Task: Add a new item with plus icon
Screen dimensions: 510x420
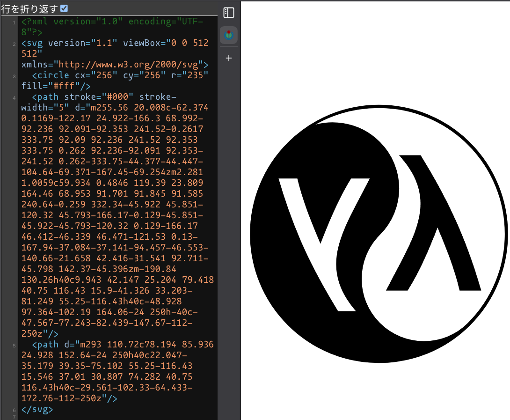Action: coord(229,58)
